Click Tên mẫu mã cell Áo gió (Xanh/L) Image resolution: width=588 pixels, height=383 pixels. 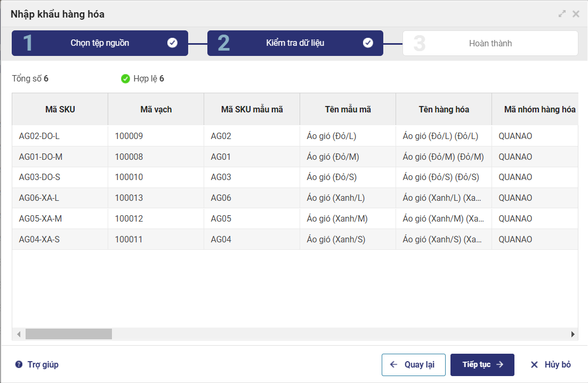pyautogui.click(x=348, y=198)
